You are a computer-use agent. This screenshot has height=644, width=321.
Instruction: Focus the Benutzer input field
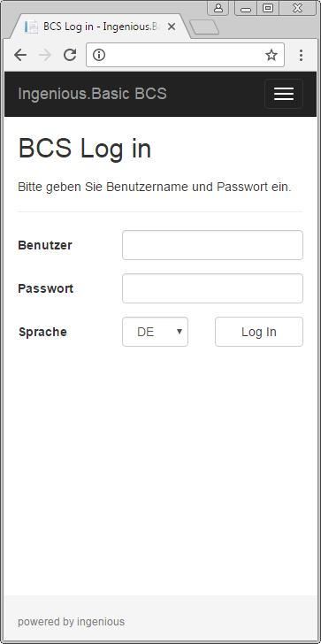point(212,245)
